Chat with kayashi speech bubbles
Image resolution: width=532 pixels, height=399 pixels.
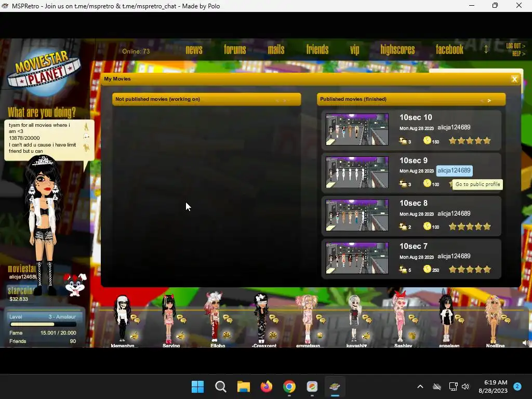[367, 319]
